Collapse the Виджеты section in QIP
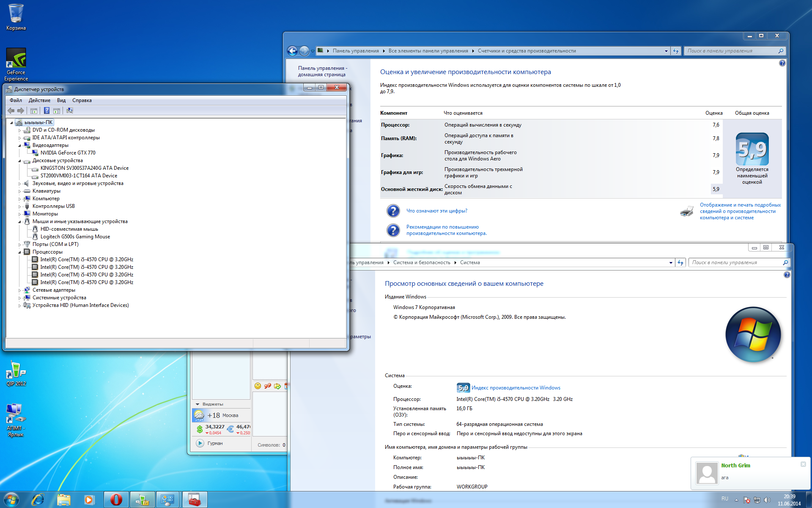Image resolution: width=812 pixels, height=508 pixels. [x=198, y=404]
